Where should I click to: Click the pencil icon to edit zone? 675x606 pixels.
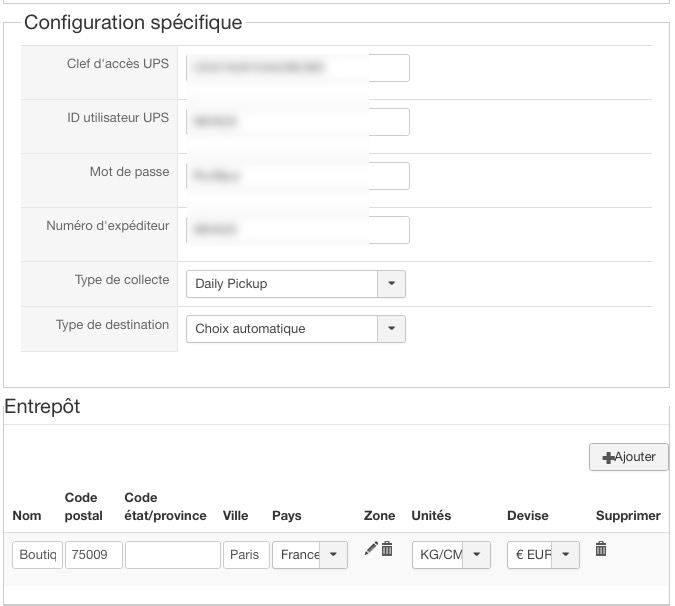pos(371,548)
